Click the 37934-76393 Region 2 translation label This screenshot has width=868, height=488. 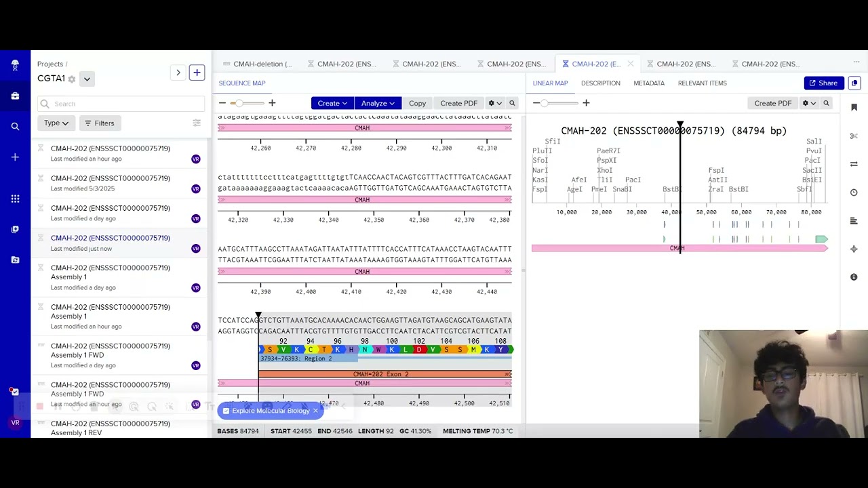296,359
